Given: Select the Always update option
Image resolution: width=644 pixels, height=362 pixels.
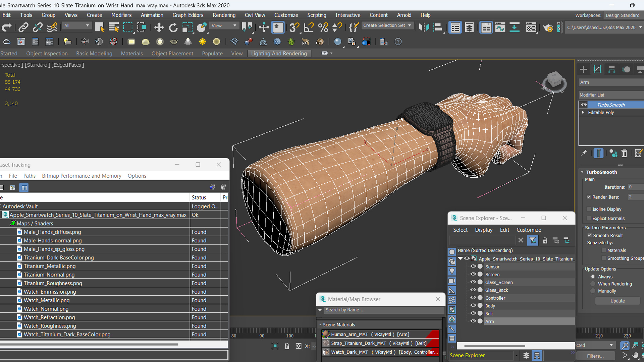Looking at the screenshot, I should (x=593, y=277).
